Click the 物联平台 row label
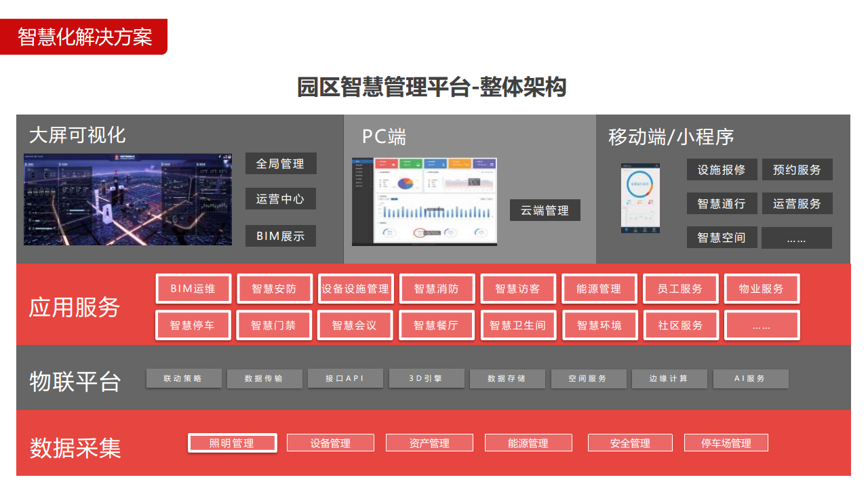The height and width of the screenshot is (488, 868). coord(75,381)
